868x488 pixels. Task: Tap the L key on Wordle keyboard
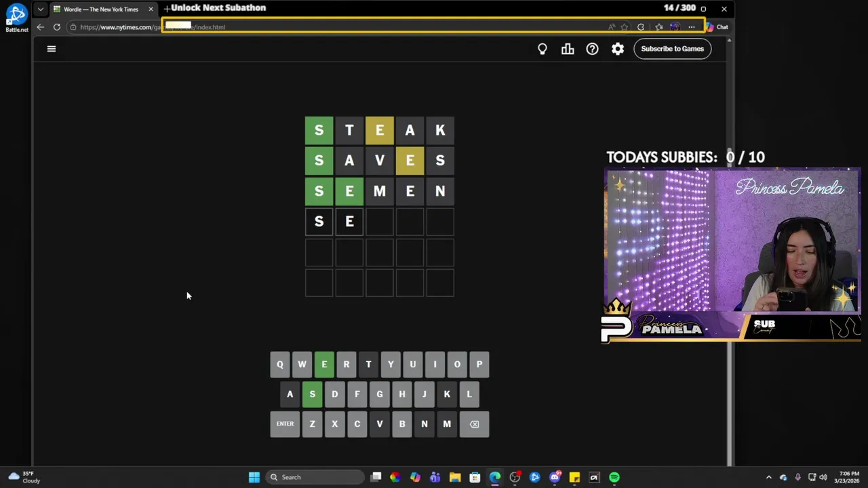click(x=469, y=394)
